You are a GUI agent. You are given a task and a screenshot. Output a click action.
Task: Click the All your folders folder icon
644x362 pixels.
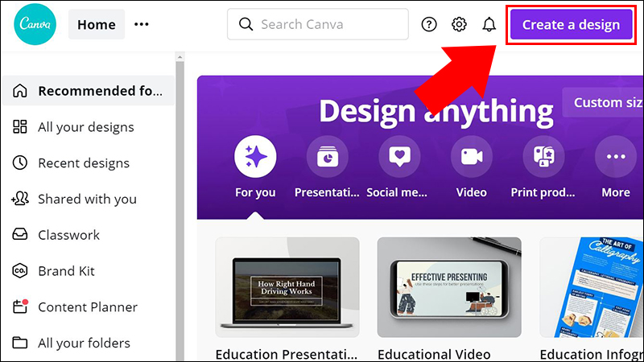[19, 343]
